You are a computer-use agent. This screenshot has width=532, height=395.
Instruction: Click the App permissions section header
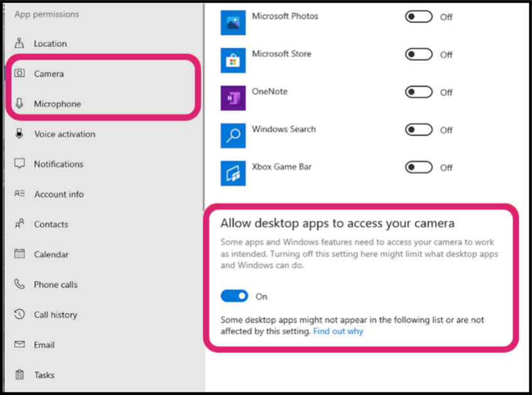pos(47,14)
